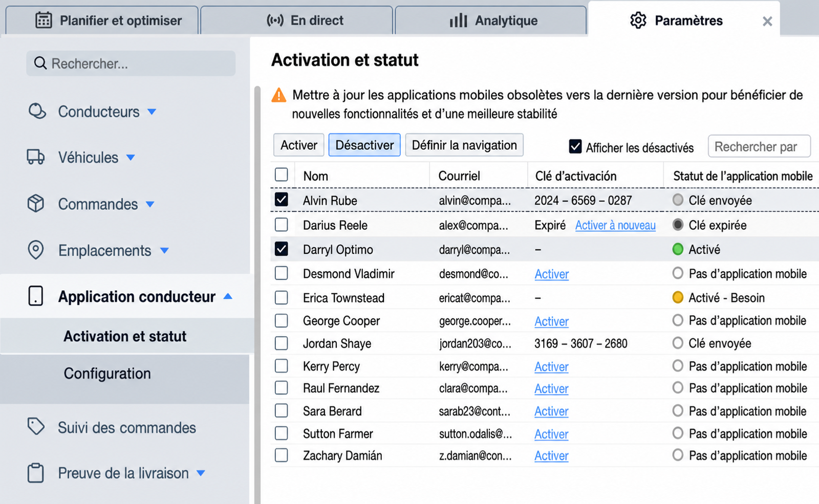Expand the Commandes dropdown arrow
The height and width of the screenshot is (504, 819).
(x=150, y=204)
